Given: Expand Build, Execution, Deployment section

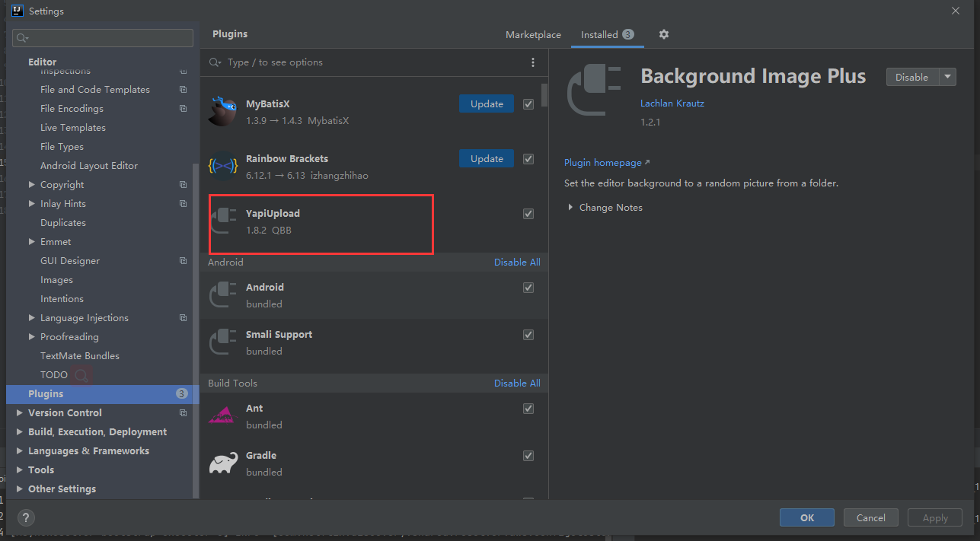Looking at the screenshot, I should pyautogui.click(x=20, y=432).
